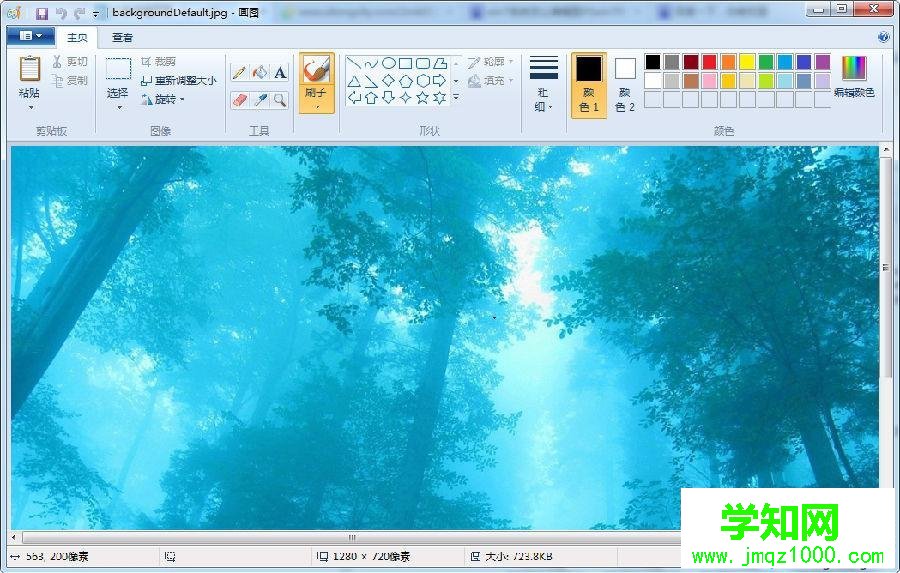Click the Cut (剪切) button
This screenshot has height=573, width=900.
(x=70, y=61)
